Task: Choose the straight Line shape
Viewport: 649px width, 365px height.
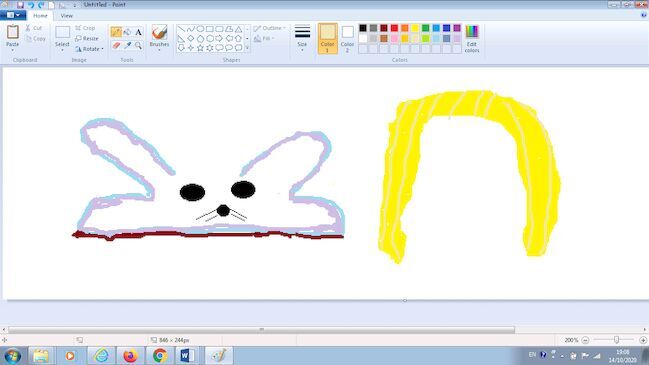Action: (x=181, y=29)
